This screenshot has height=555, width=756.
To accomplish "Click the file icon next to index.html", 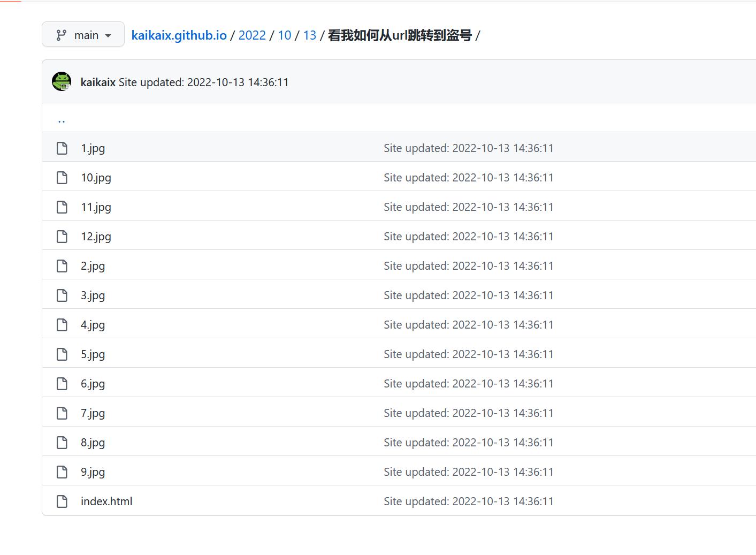I will 62,501.
